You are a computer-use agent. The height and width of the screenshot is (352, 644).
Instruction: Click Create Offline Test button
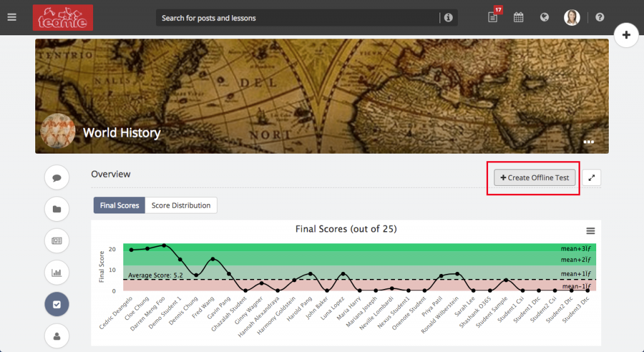pyautogui.click(x=535, y=178)
